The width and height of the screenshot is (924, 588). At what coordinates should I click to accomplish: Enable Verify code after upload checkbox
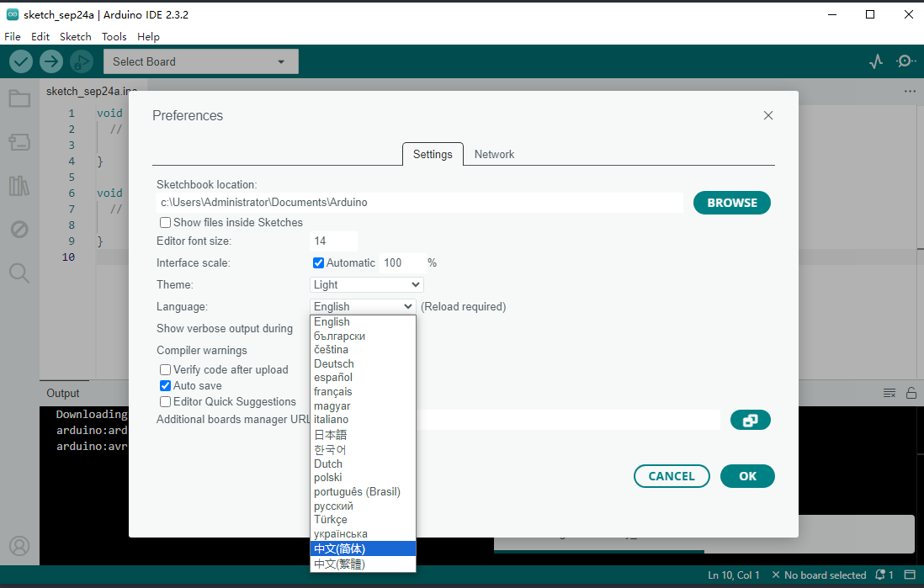(166, 370)
